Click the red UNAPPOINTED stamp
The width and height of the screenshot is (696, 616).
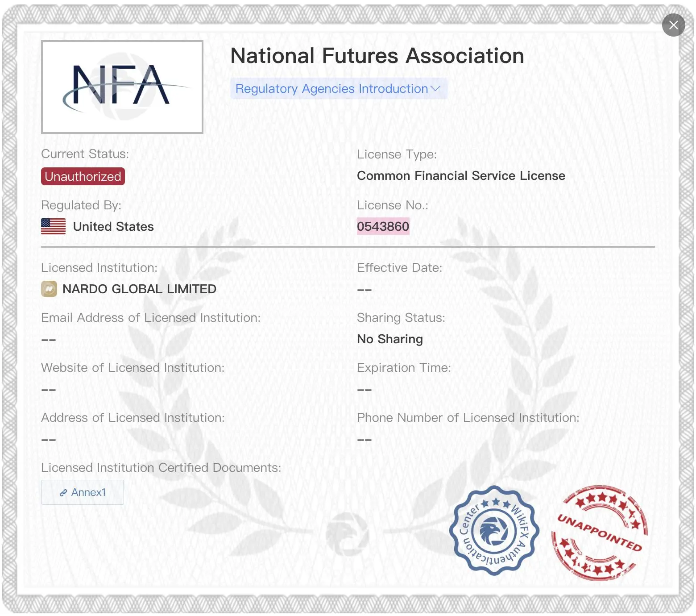click(x=600, y=533)
